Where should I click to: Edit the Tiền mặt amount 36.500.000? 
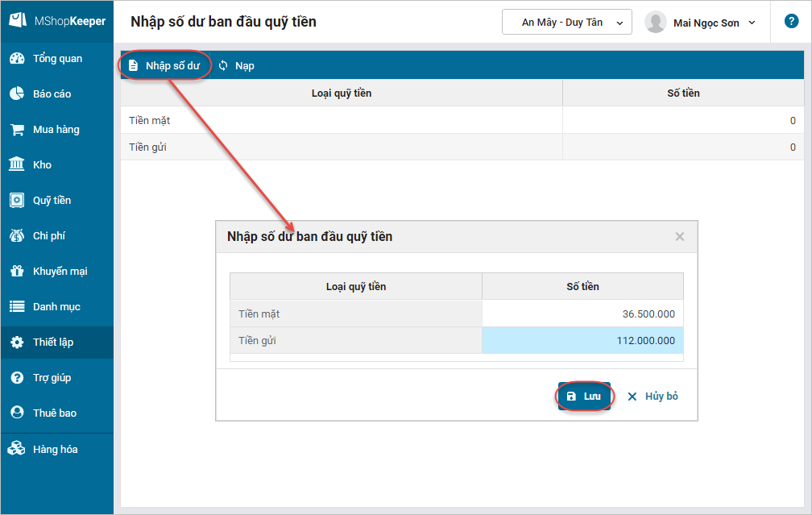click(x=582, y=314)
